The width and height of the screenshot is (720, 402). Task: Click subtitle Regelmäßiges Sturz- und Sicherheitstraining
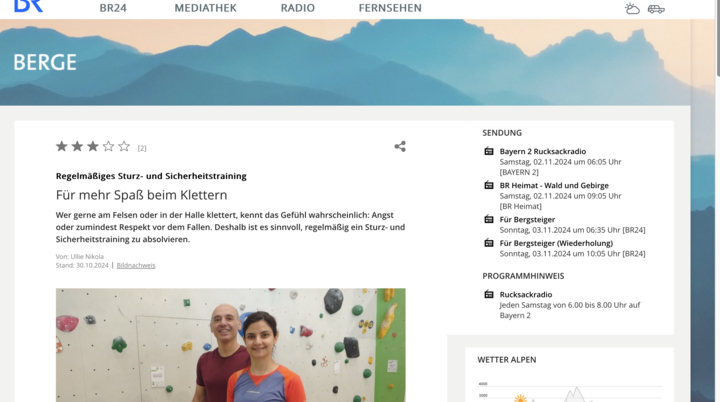click(x=151, y=176)
